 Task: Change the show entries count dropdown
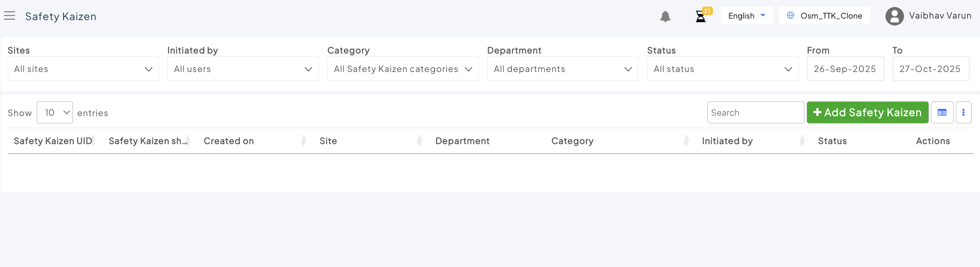[x=55, y=113]
